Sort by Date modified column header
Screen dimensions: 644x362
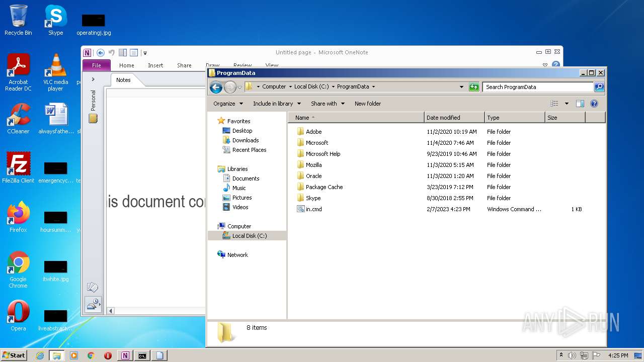point(454,118)
